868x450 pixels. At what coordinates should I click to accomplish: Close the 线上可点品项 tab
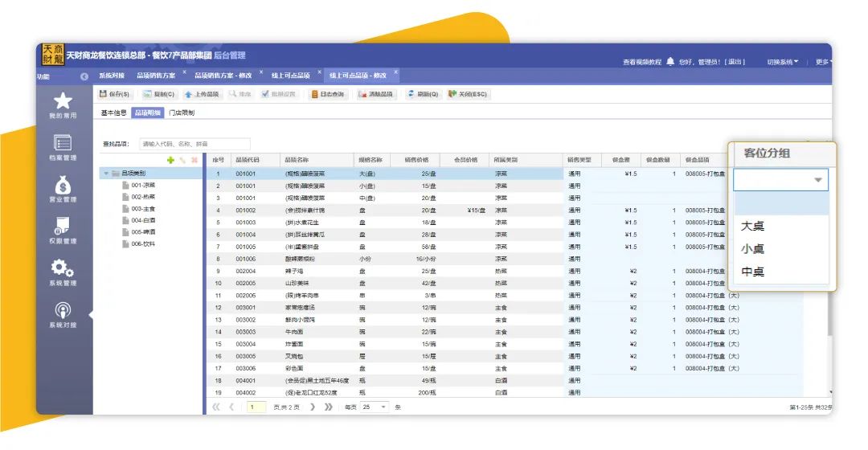[319, 72]
